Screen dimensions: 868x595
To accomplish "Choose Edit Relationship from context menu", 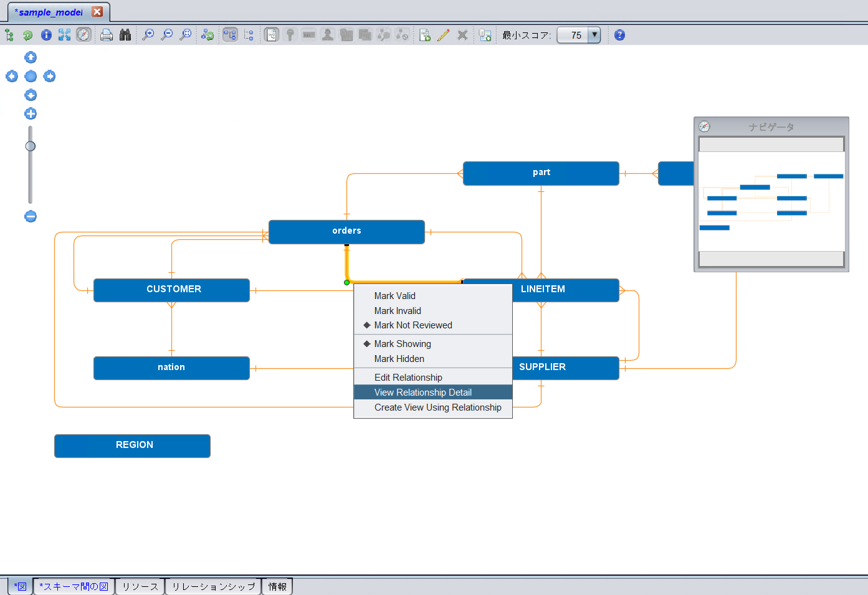I will [x=433, y=378].
